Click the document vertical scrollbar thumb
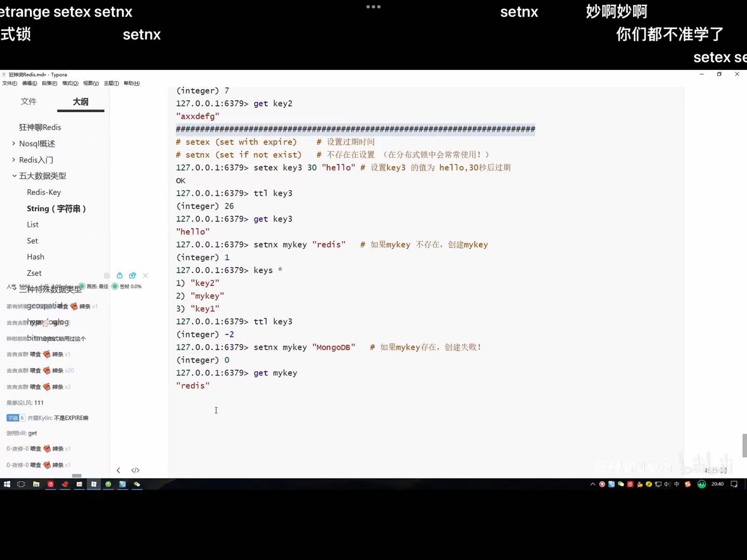Image resolution: width=747 pixels, height=560 pixels. coord(744,446)
